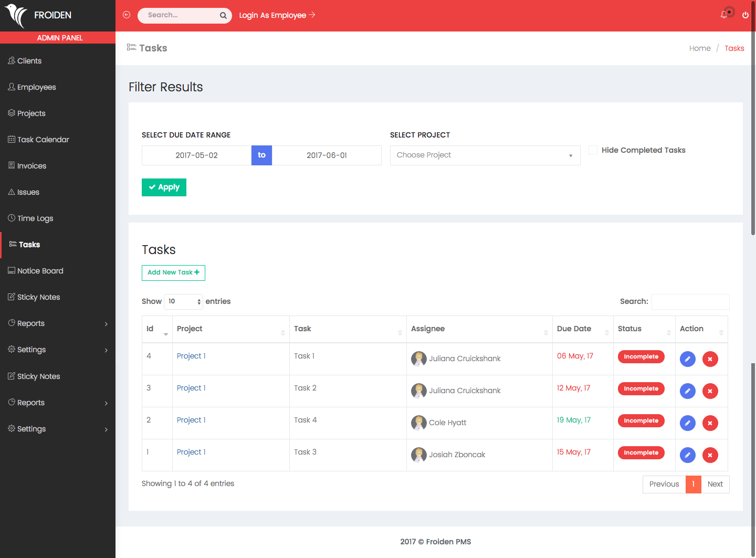756x558 pixels.
Task: Click the search magnifier icon
Action: [223, 16]
